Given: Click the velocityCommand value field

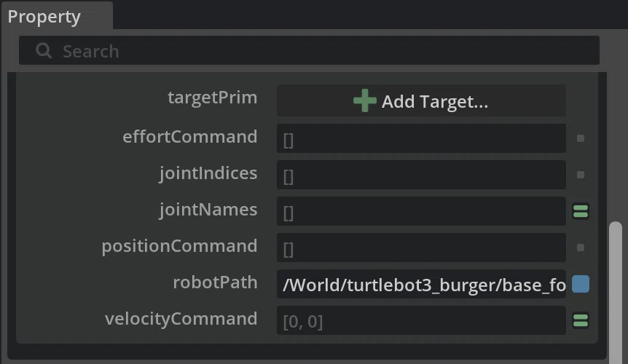Looking at the screenshot, I should click(421, 320).
